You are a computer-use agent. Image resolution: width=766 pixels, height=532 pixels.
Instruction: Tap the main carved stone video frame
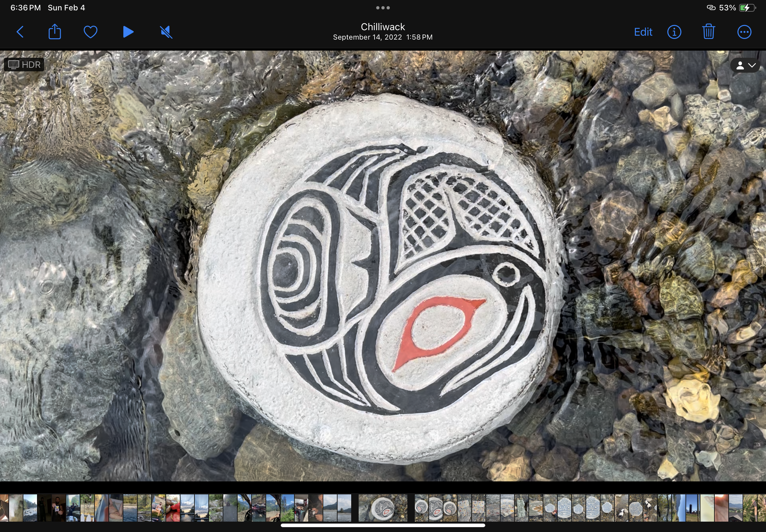(383, 266)
